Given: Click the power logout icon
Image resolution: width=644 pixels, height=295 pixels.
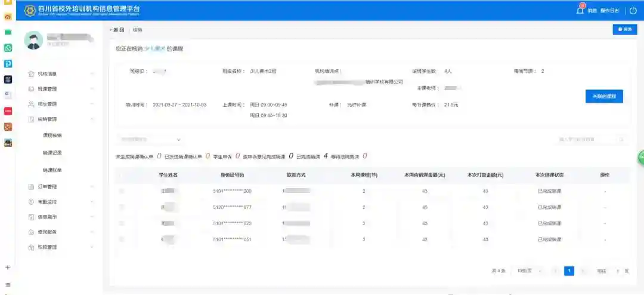Looking at the screenshot, I should [633, 11].
